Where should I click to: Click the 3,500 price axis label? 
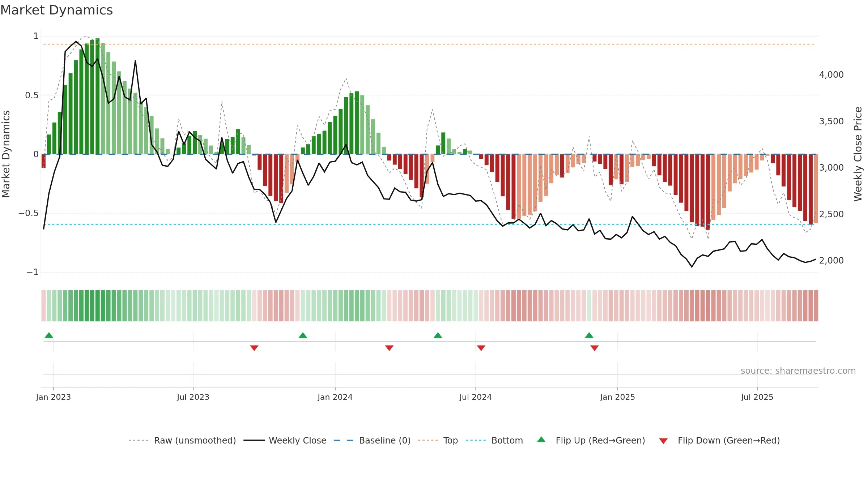pyautogui.click(x=831, y=121)
